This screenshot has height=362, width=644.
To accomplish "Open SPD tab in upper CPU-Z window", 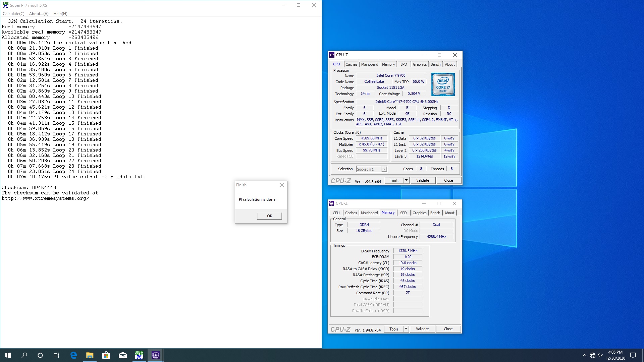I will pos(404,64).
